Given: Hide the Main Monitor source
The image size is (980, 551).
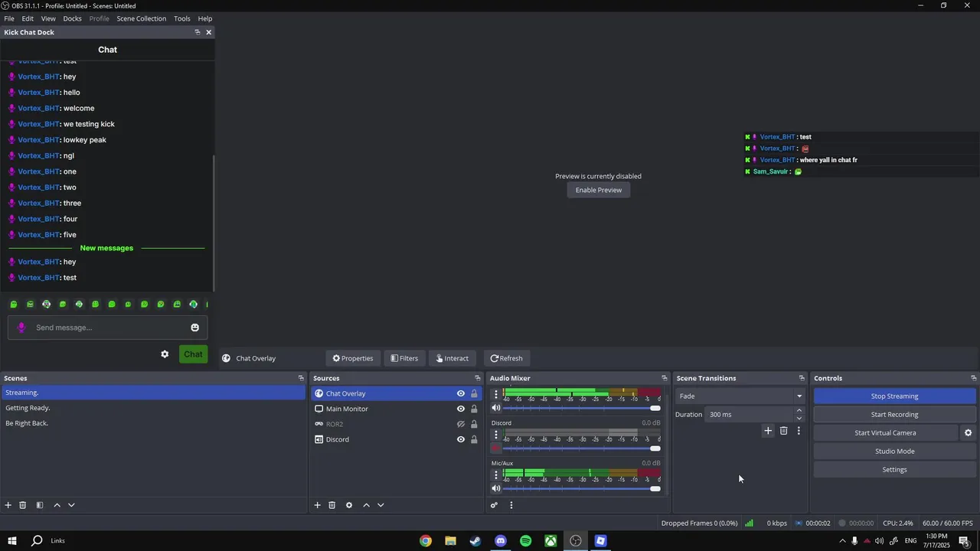Looking at the screenshot, I should (461, 409).
